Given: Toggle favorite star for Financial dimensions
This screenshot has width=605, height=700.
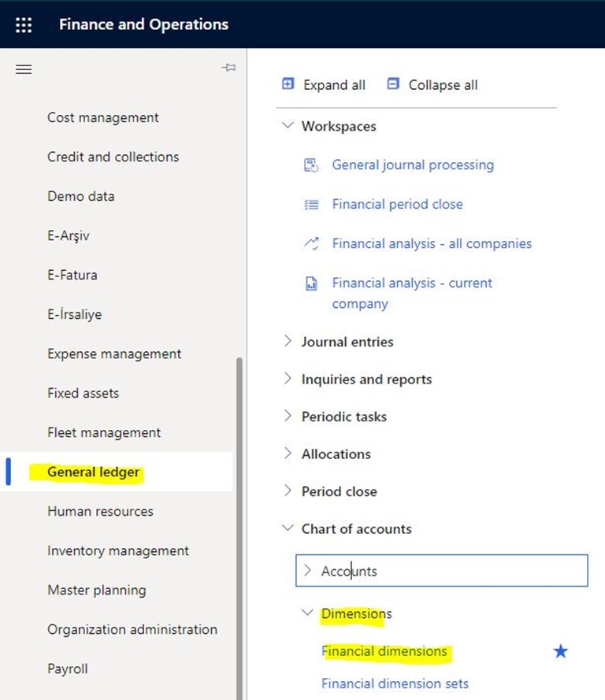Looking at the screenshot, I should point(560,651).
